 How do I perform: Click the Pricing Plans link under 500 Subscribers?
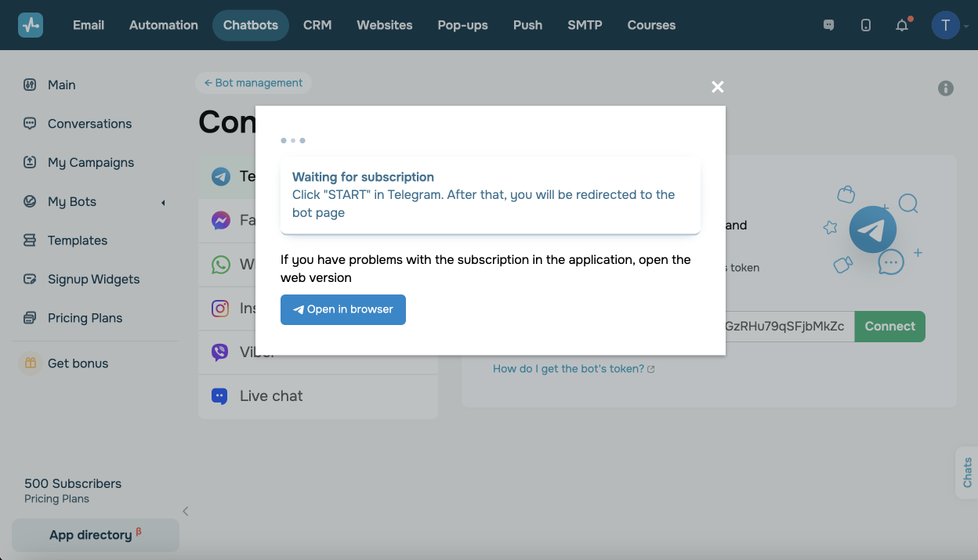click(56, 499)
